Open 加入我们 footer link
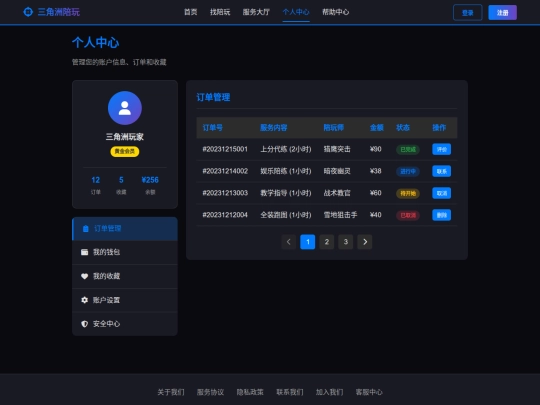The width and height of the screenshot is (540, 405). [x=330, y=392]
